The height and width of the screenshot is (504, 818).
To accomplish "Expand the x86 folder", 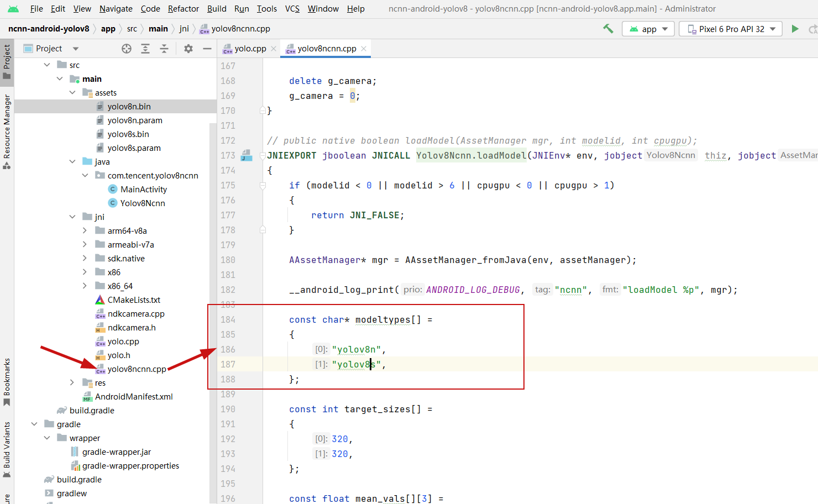I will coord(85,272).
